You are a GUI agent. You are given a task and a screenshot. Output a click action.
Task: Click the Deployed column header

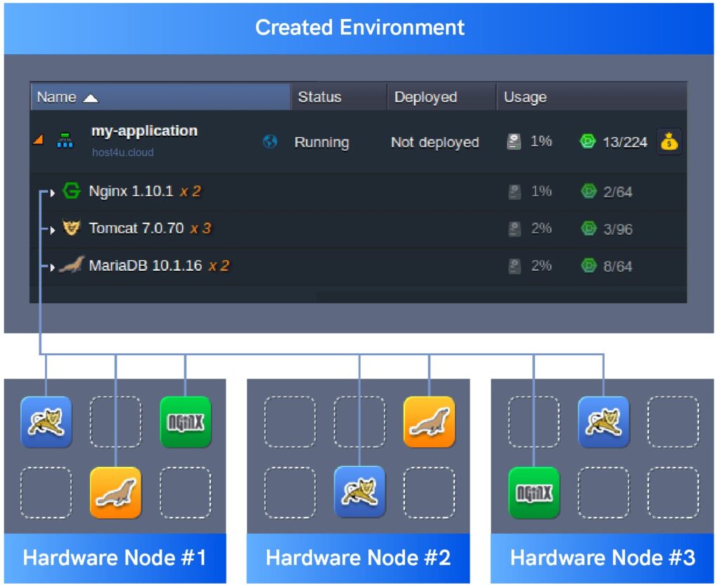tap(442, 97)
